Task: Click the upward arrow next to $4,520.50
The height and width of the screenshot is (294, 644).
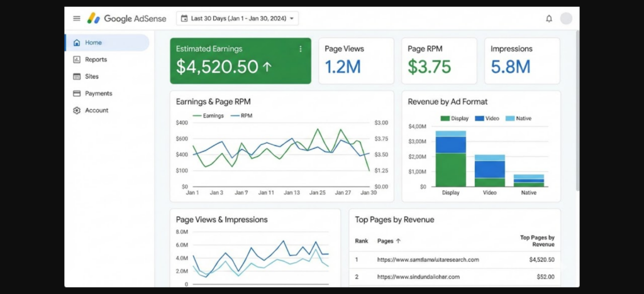Action: (x=267, y=67)
